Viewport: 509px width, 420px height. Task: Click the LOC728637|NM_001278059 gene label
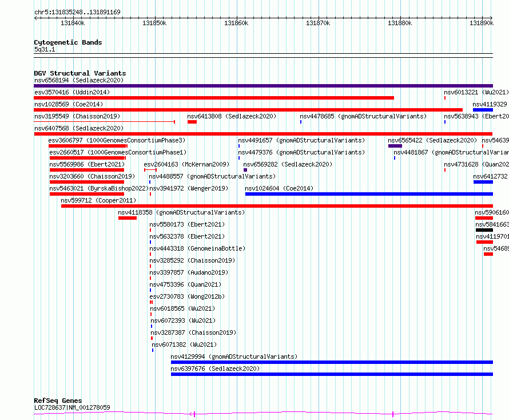pyautogui.click(x=72, y=407)
